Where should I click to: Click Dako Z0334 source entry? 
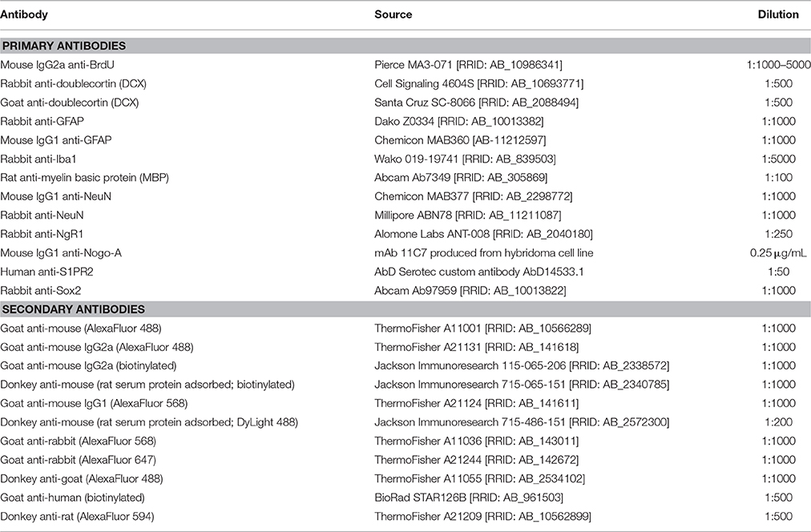(x=458, y=121)
